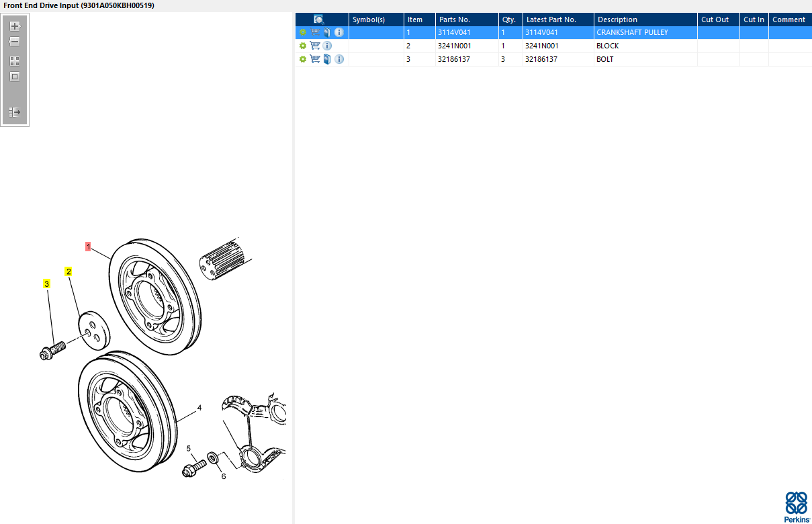
Task: Select highlighted callout 3 on the diagram
Action: (47, 284)
